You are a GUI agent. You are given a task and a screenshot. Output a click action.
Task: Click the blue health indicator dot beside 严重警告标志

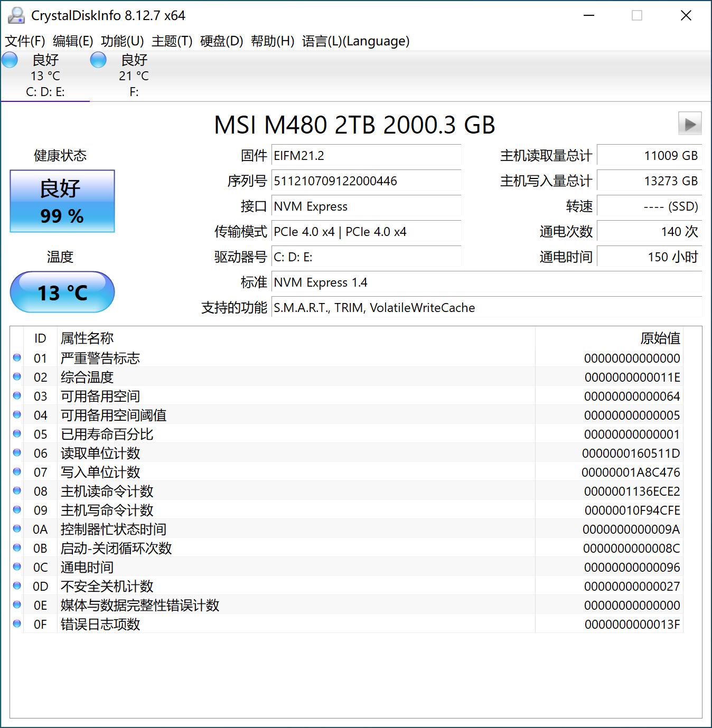(16, 357)
